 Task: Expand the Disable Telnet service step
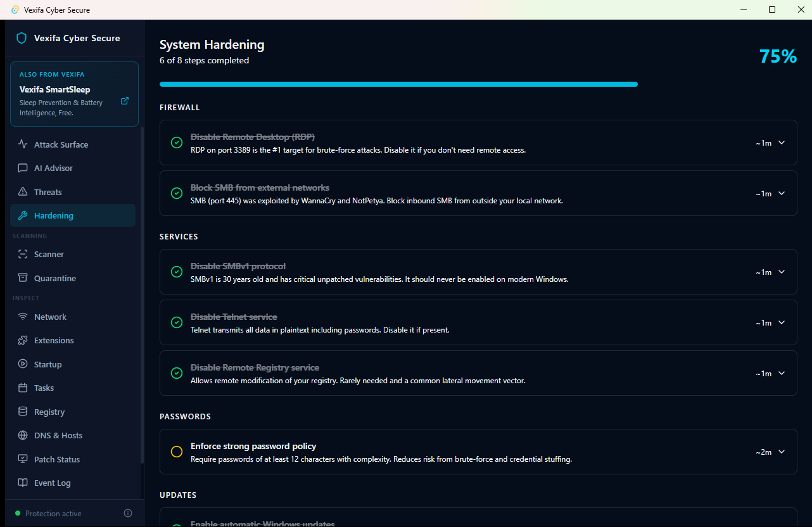tap(782, 322)
